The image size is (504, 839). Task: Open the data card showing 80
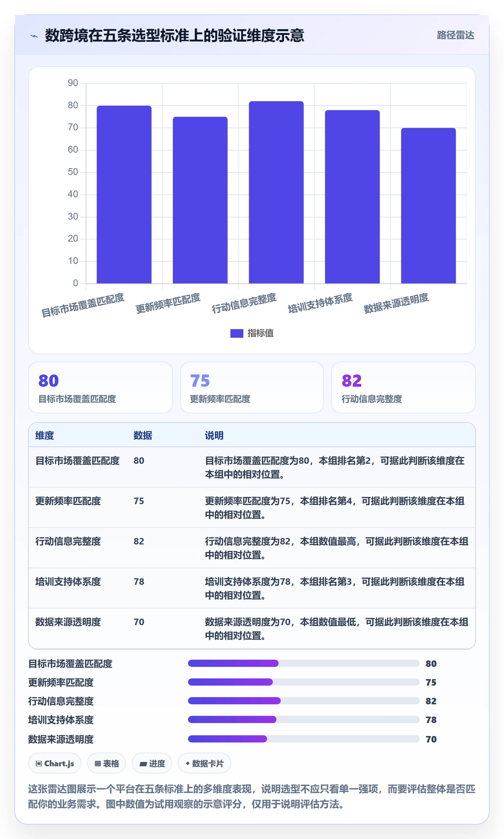(x=100, y=387)
